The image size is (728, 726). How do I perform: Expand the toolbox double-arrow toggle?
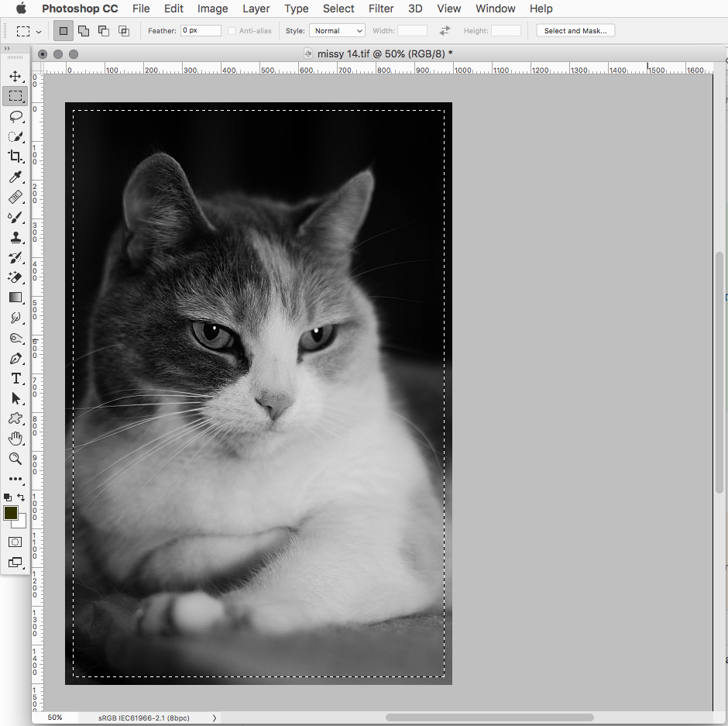pyautogui.click(x=6, y=48)
